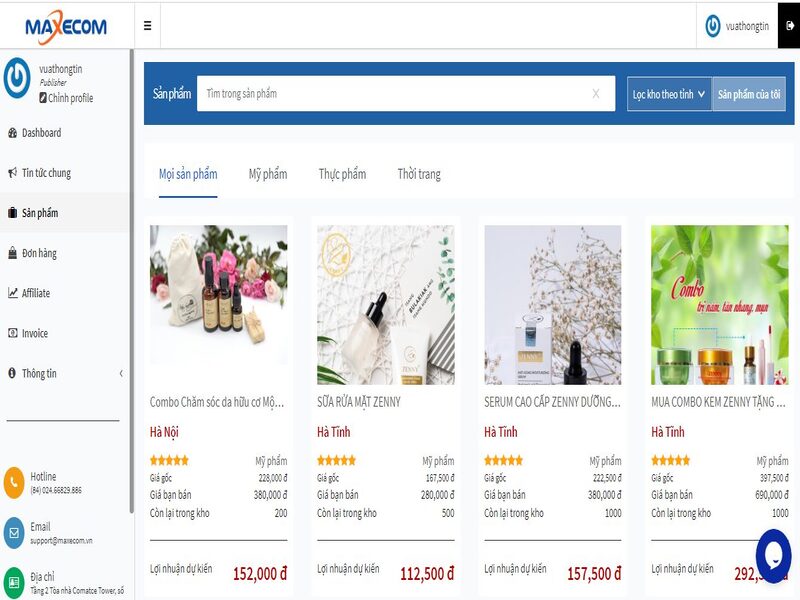
Task: Click MUA COMBO KEM ZENNY TẶNG title
Action: (x=718, y=403)
